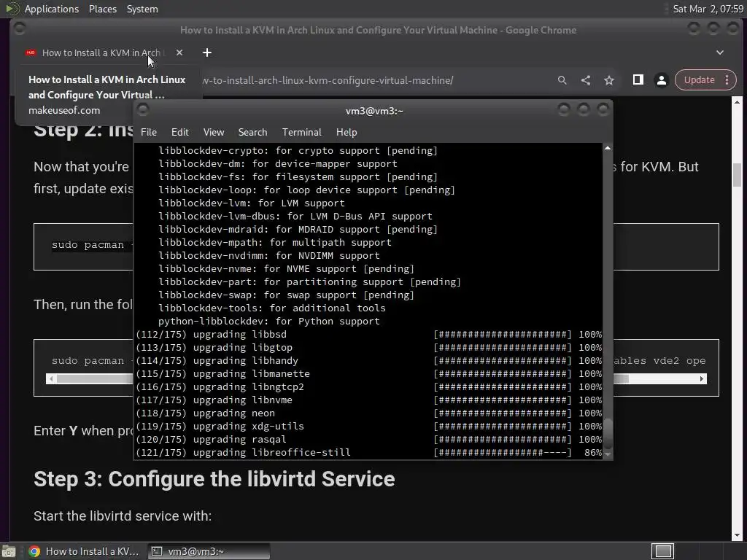
Task: Open the terminal View menu
Action: (x=214, y=133)
